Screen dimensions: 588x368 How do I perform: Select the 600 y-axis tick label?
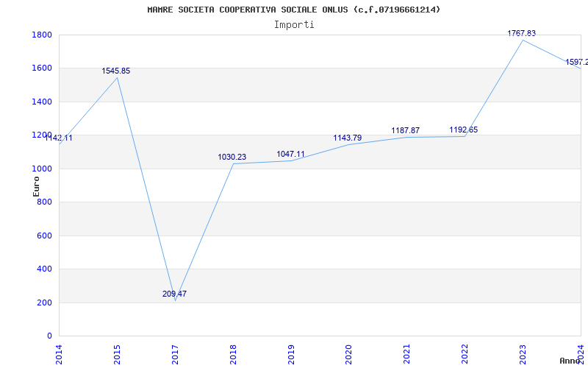point(45,236)
